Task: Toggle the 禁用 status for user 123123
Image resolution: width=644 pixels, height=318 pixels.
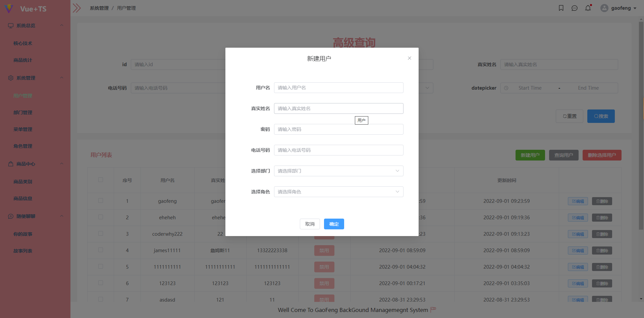Action: 324,283
